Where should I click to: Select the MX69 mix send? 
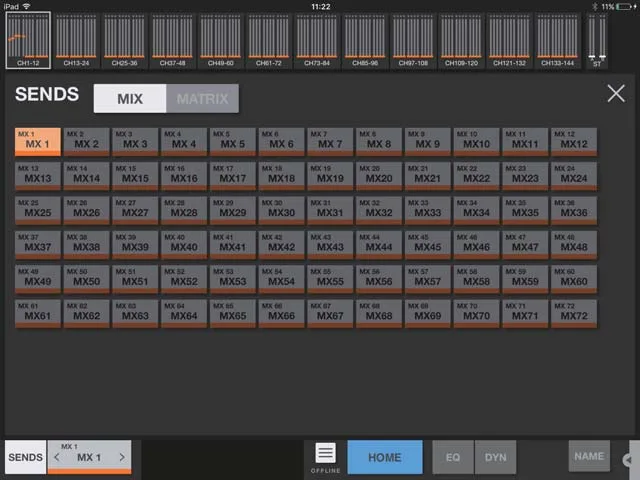pos(428,313)
